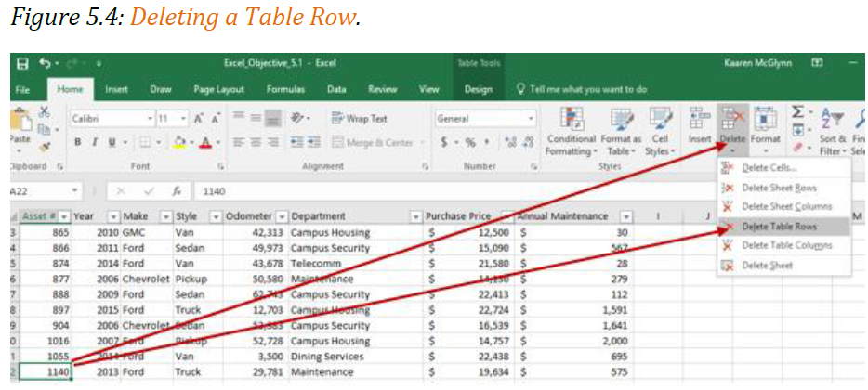Click the Ribbon Display Options icon
Screen dimensions: 868x390
point(817,63)
